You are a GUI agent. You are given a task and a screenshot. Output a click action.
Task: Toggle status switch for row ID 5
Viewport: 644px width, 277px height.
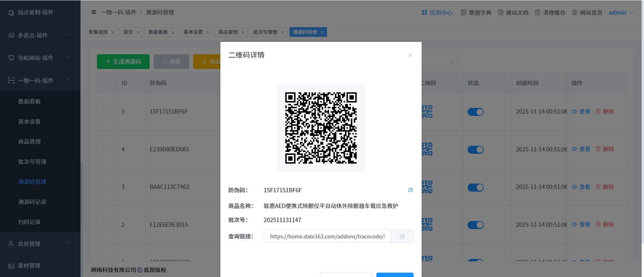475,112
